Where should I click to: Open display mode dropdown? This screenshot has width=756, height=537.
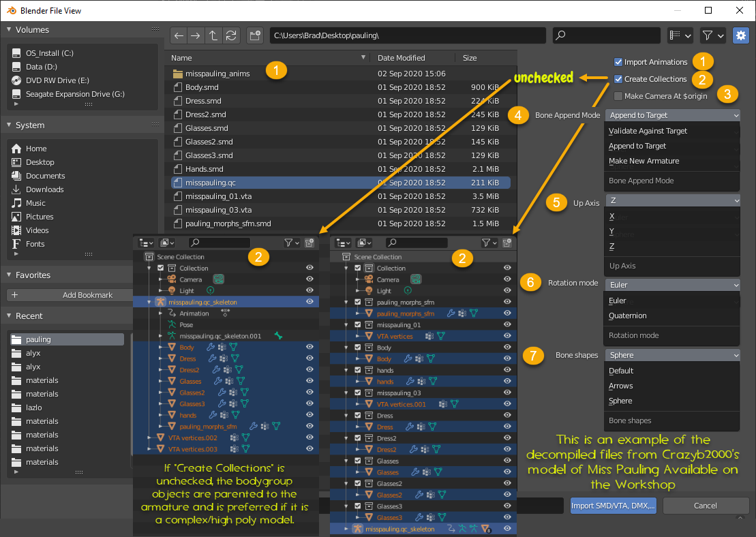point(681,35)
